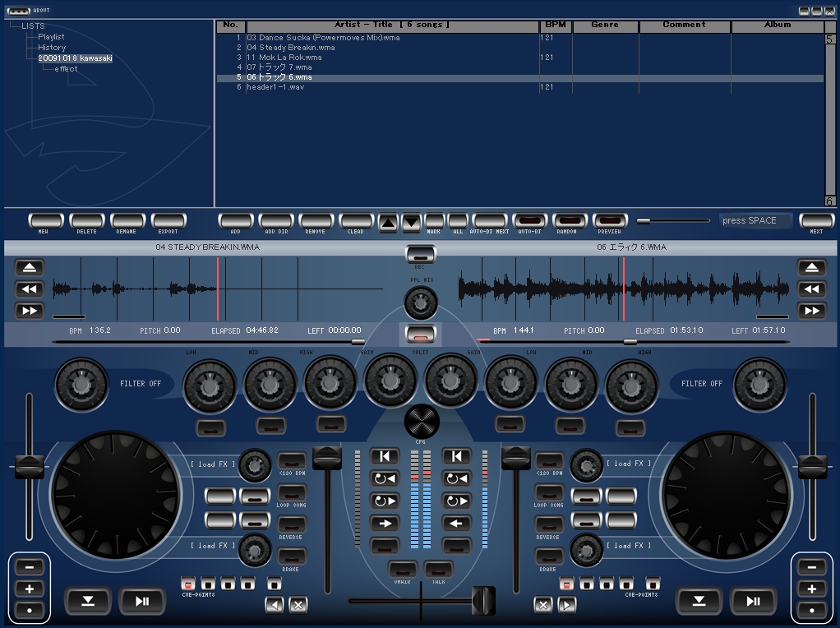The height and width of the screenshot is (628, 840).
Task: Toggle left deck REVERSE
Action: pyautogui.click(x=292, y=524)
